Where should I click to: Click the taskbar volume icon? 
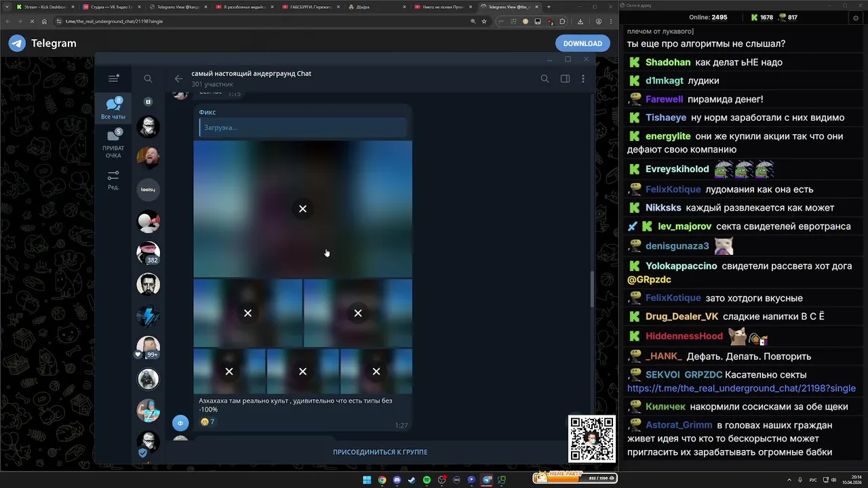coord(833,480)
